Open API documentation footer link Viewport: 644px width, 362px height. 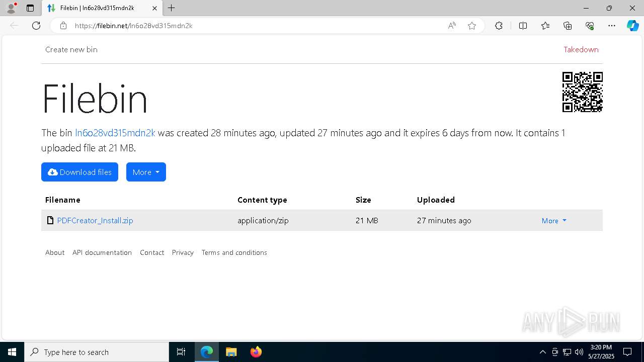pos(102,252)
